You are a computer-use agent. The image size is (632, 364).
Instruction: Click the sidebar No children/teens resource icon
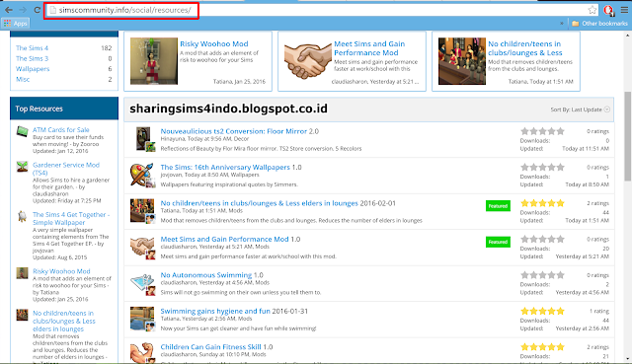pyautogui.click(x=22, y=315)
